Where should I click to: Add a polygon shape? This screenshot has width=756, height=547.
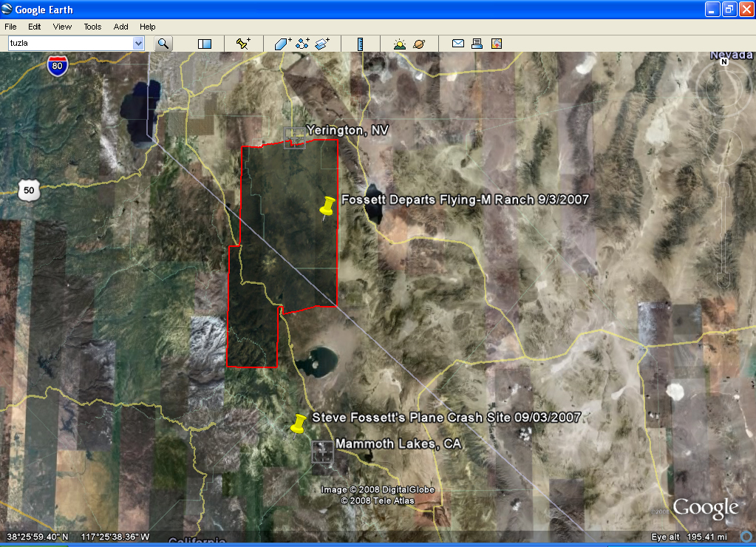[283, 44]
